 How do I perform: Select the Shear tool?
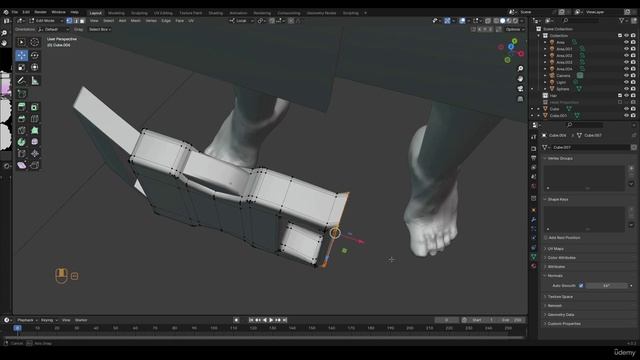(22, 165)
